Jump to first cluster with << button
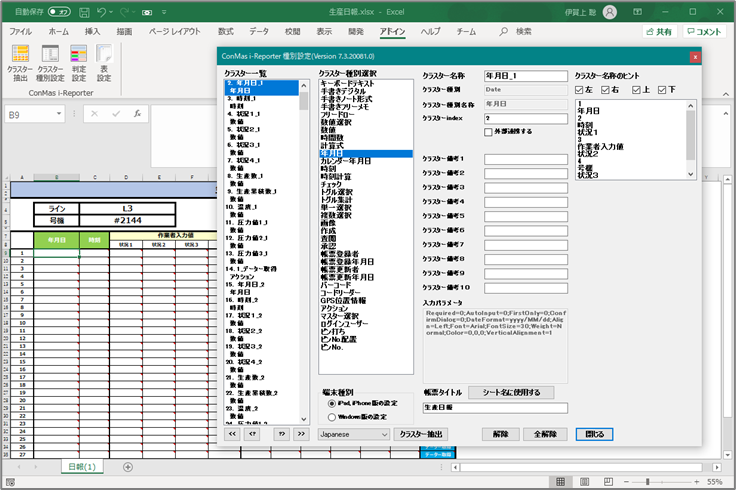The height and width of the screenshot is (490, 736). (233, 434)
